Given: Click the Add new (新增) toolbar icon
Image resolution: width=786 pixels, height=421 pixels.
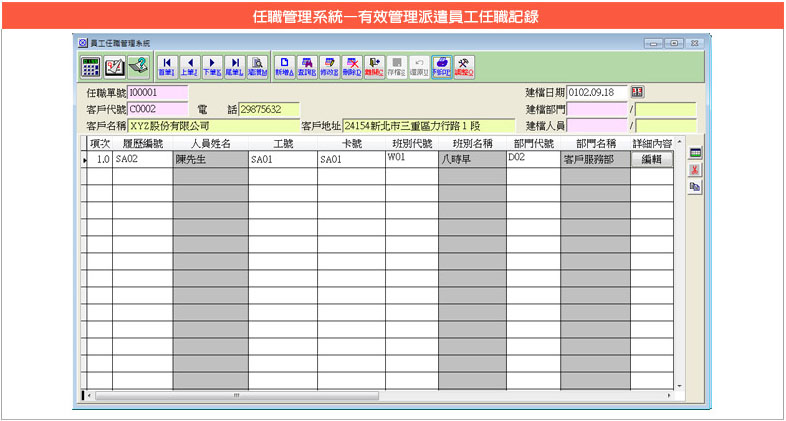Looking at the screenshot, I should tap(285, 67).
